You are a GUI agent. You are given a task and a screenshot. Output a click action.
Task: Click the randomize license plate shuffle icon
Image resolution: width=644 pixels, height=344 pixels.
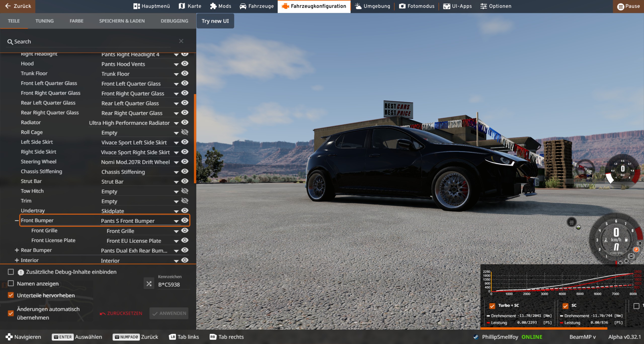(149, 284)
